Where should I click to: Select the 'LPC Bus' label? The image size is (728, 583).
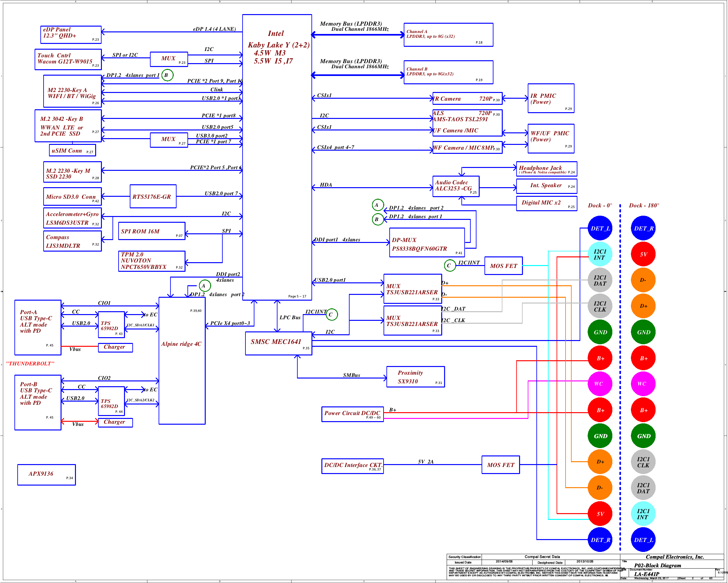click(290, 318)
